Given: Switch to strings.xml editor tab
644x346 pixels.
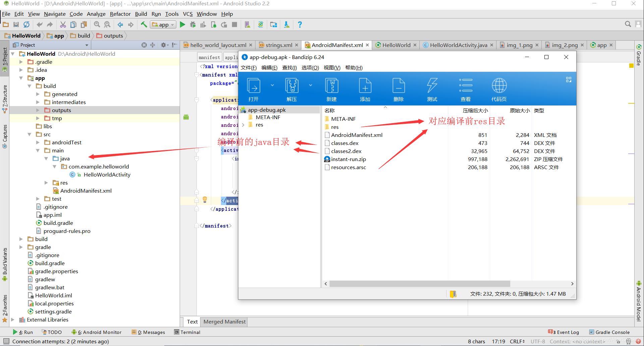Looking at the screenshot, I should pyautogui.click(x=279, y=45).
